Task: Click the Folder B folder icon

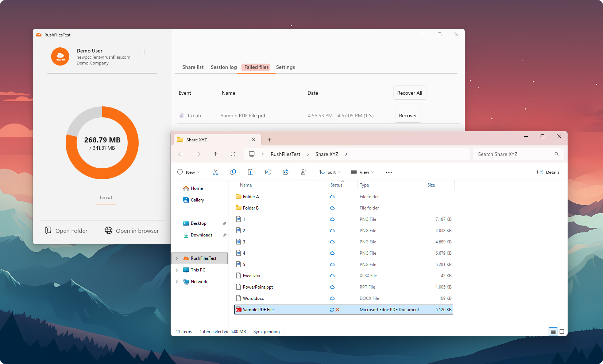Action: [239, 208]
